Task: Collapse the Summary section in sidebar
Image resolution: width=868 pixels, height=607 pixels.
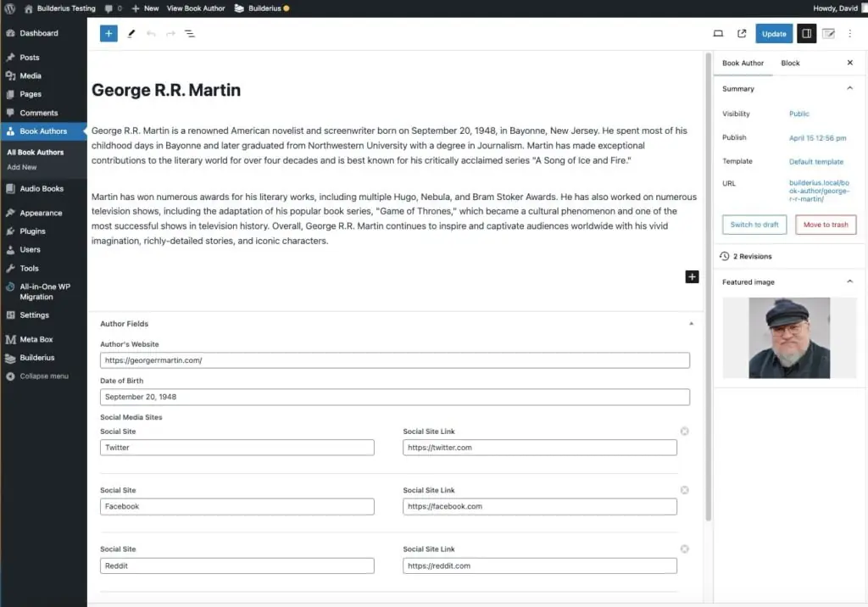Action: 849,88
